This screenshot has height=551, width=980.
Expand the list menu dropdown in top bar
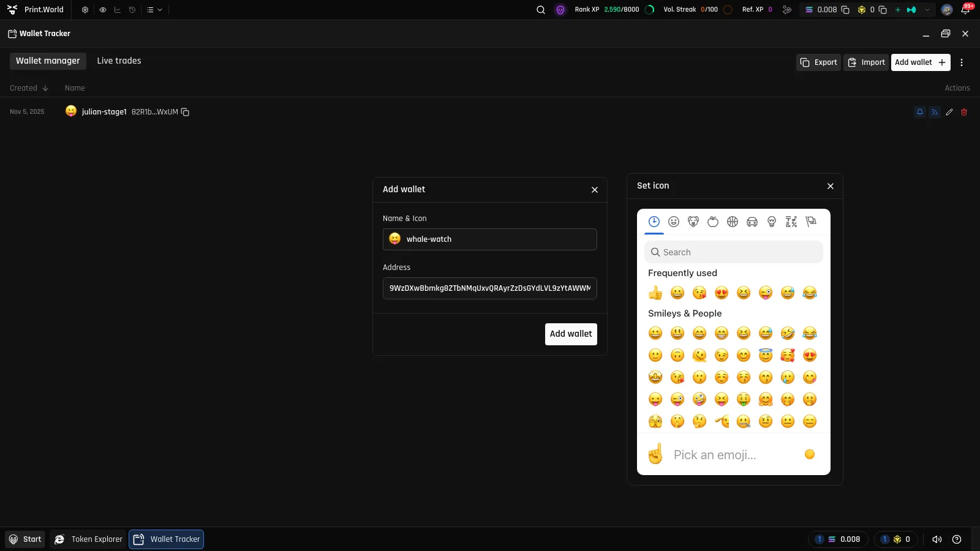coord(154,10)
